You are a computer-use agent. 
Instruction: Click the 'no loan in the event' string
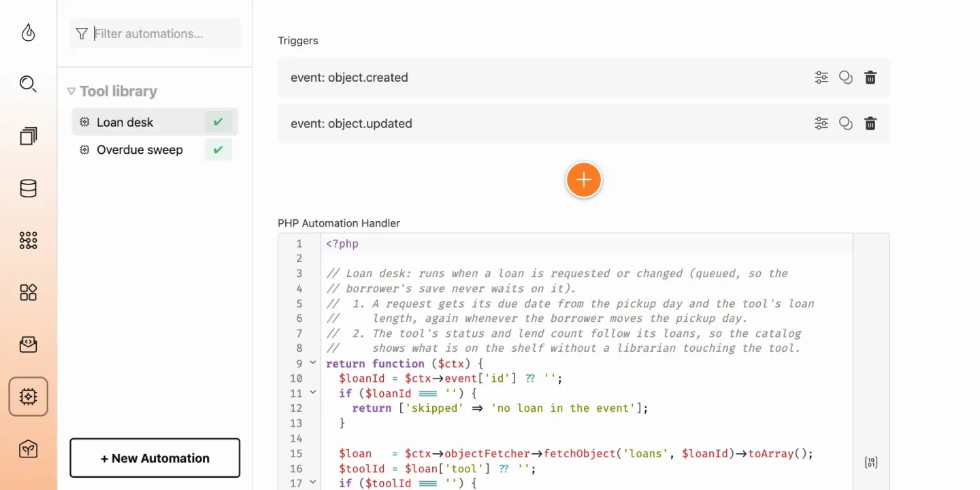pos(563,408)
